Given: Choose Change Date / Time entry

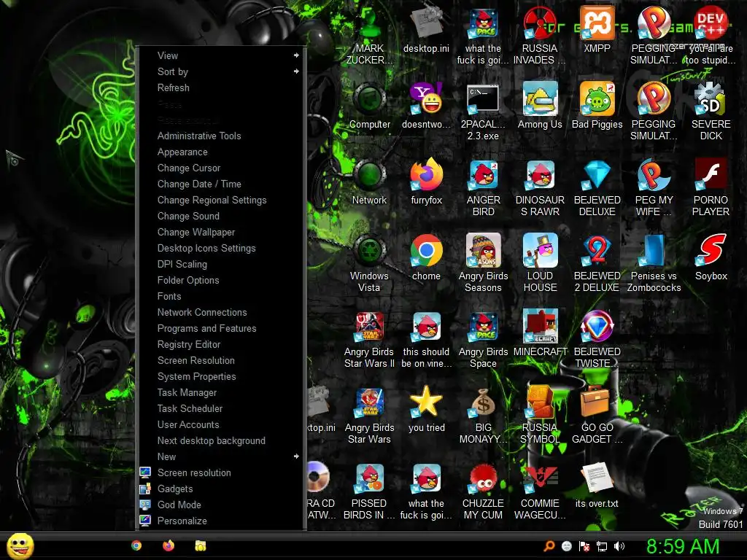Looking at the screenshot, I should (x=221, y=184).
